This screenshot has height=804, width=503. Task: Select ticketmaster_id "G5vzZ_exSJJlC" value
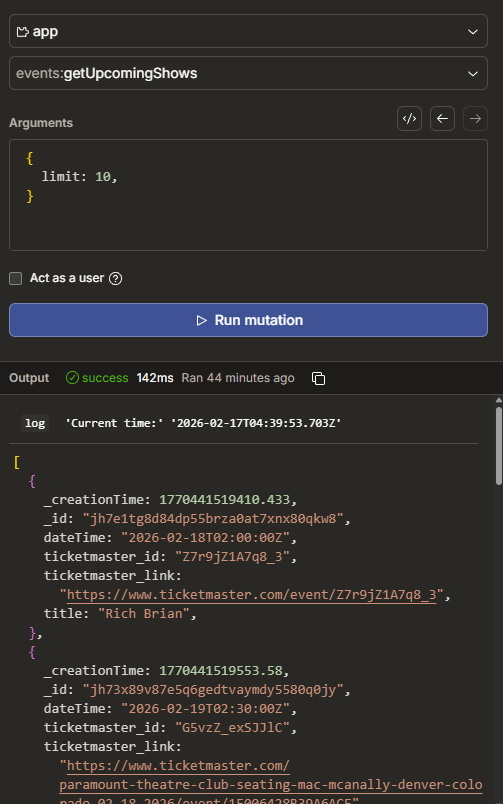pyautogui.click(x=232, y=728)
